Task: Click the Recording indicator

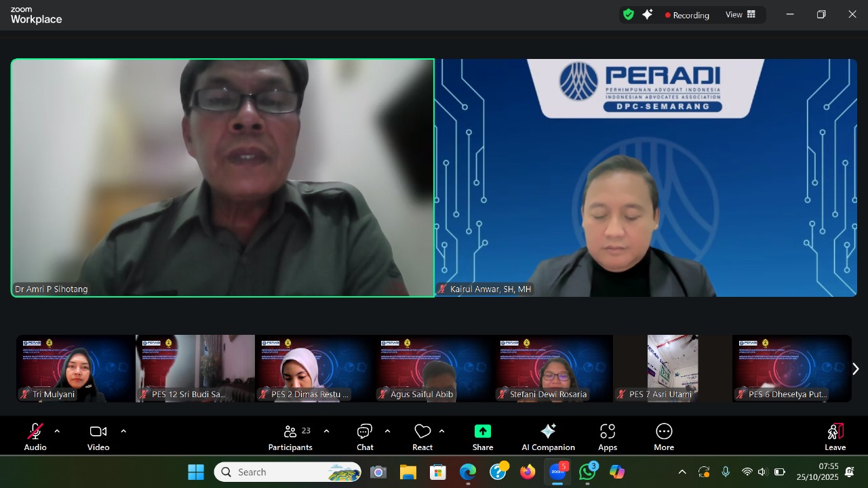Action: coord(687,15)
